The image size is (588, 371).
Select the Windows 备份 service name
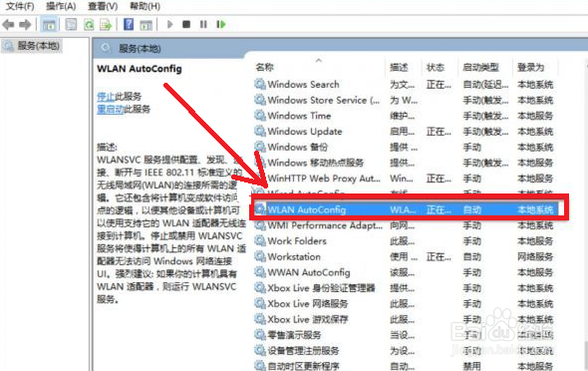pyautogui.click(x=298, y=147)
